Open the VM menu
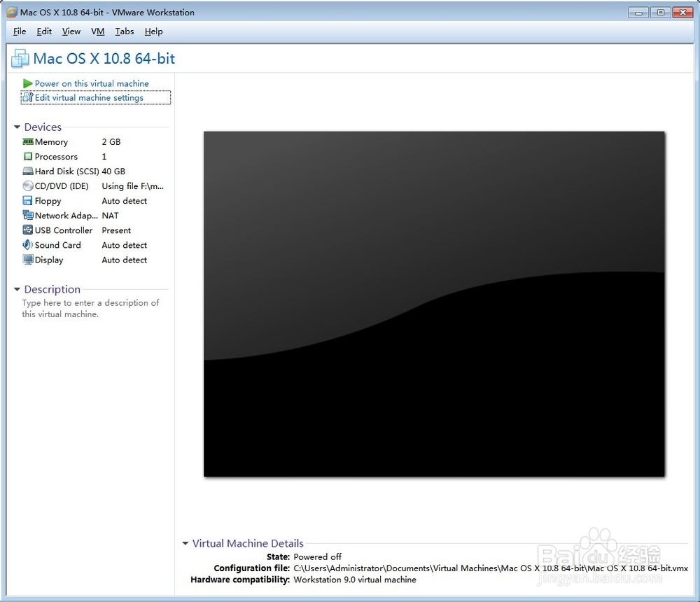The image size is (700, 602). pyautogui.click(x=98, y=31)
